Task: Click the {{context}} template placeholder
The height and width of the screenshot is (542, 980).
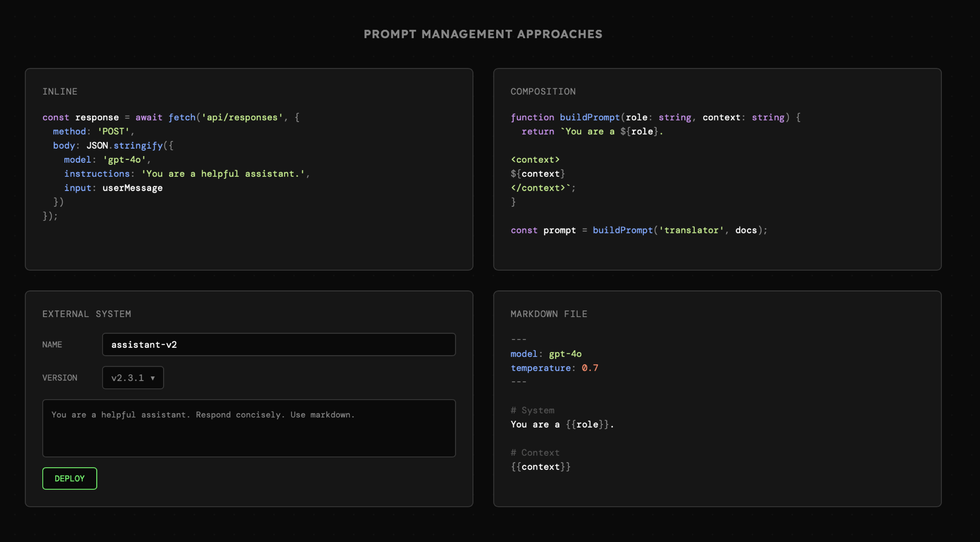Action: coord(540,467)
